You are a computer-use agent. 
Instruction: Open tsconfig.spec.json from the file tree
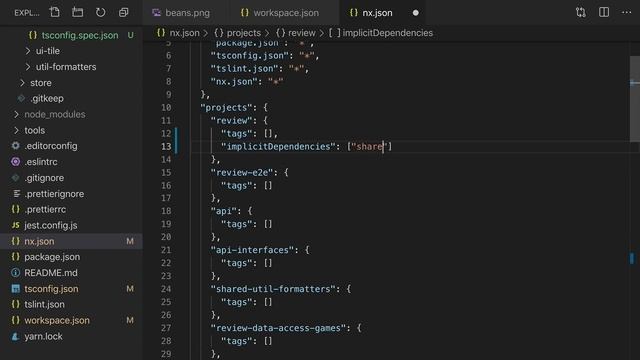tap(80, 35)
